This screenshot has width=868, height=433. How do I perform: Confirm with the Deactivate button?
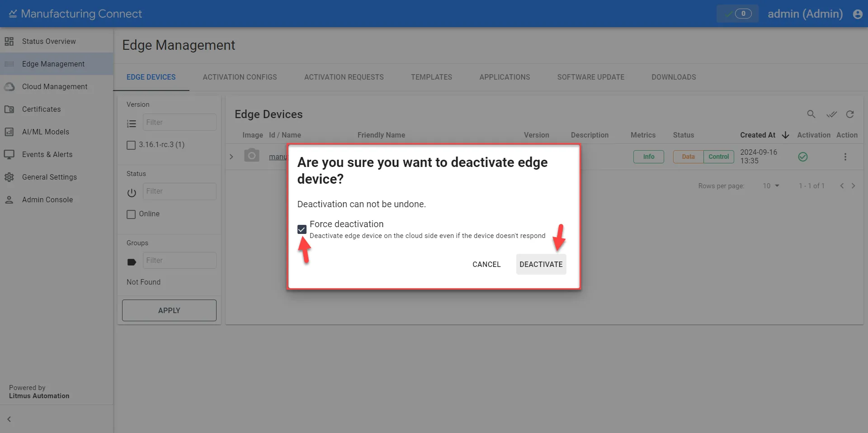coord(541,264)
